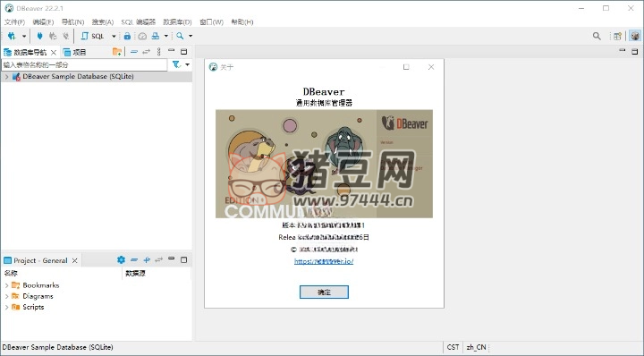644x356 pixels.
Task: Open dropdown beside the stamp icon
Action: coord(166,36)
